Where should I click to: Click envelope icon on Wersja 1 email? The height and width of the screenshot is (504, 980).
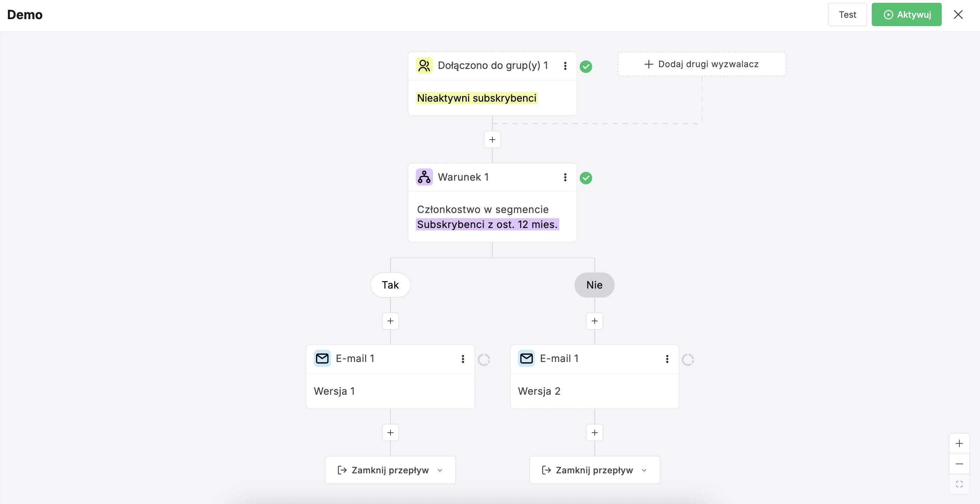point(322,358)
